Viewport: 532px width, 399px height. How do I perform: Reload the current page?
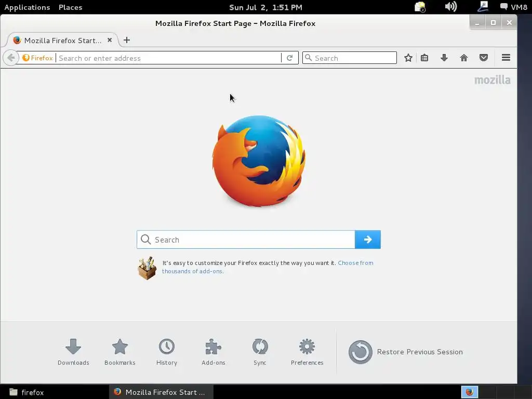click(289, 58)
